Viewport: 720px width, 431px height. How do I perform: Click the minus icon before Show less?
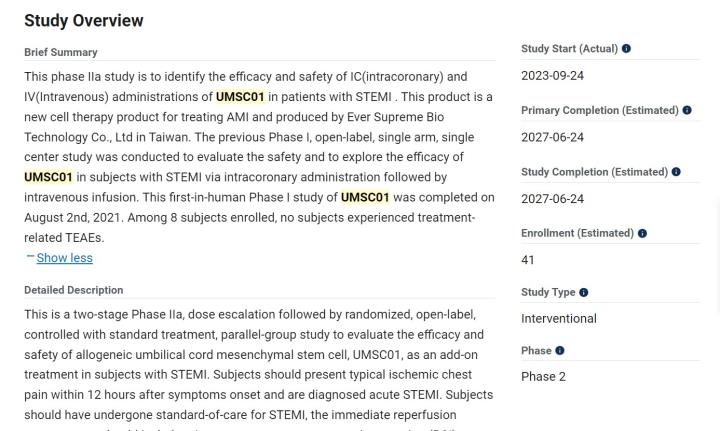[30, 257]
